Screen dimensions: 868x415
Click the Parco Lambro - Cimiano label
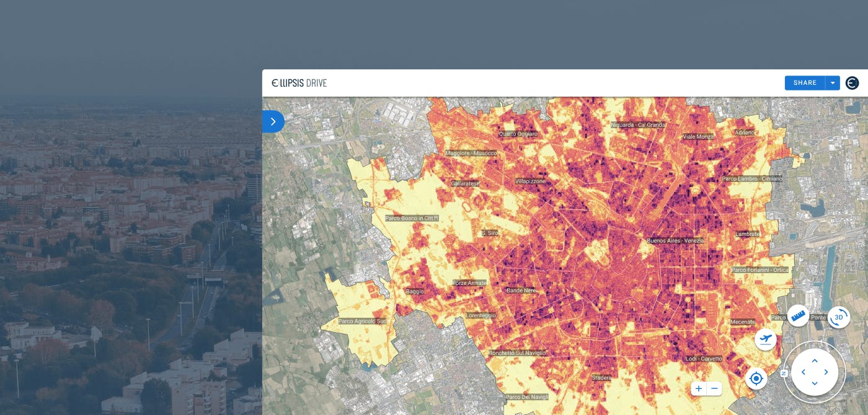click(x=752, y=178)
